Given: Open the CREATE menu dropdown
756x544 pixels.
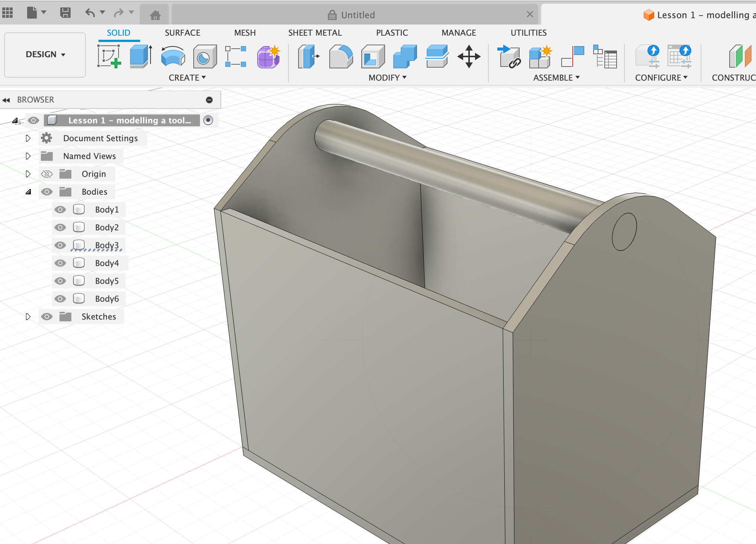Looking at the screenshot, I should point(187,78).
